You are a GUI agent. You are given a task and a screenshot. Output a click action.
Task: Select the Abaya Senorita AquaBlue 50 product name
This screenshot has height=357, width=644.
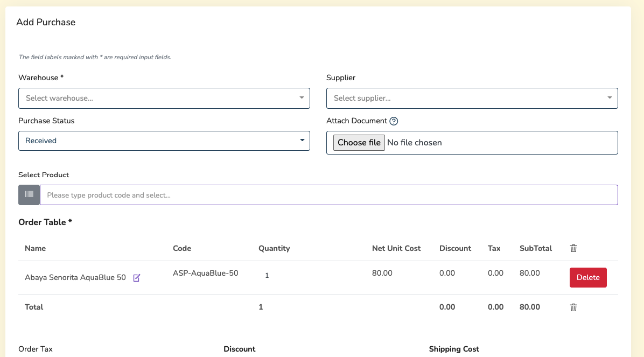[75, 278]
